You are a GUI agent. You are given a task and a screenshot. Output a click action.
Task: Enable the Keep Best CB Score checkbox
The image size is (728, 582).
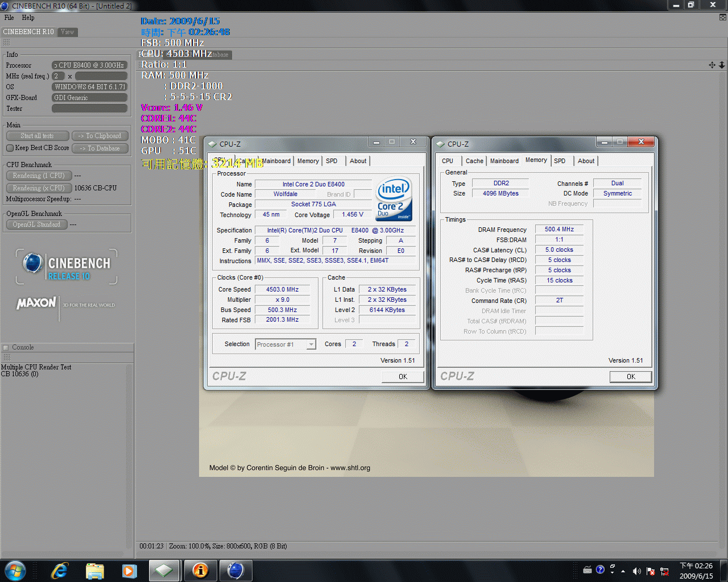(x=10, y=148)
